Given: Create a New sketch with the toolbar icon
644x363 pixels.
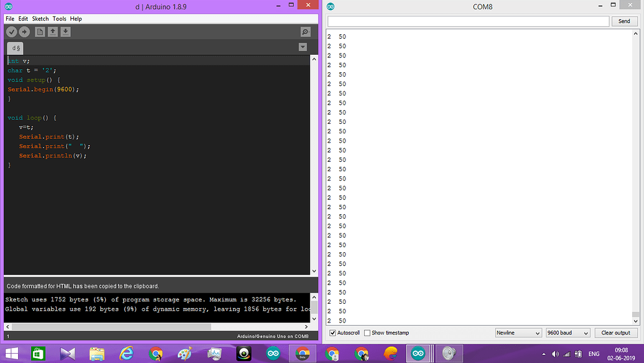Looking at the screenshot, I should (x=39, y=31).
